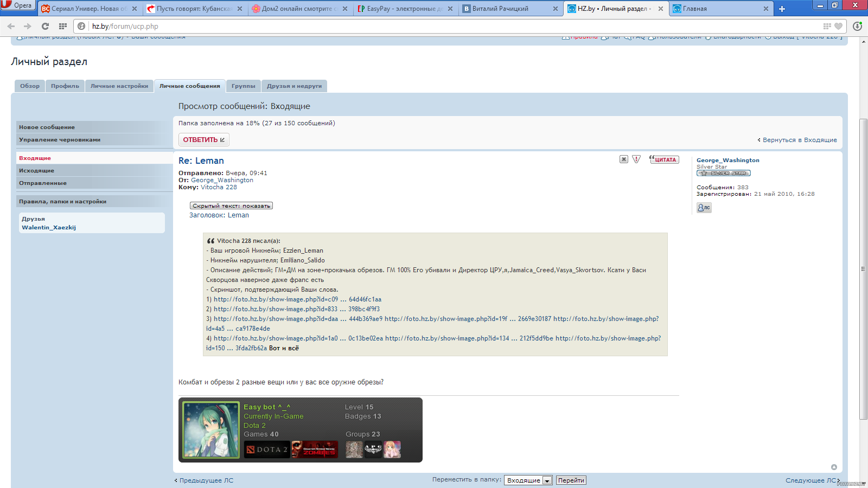Open sender link George_Washington after От:
This screenshot has height=488, width=868.
[222, 180]
